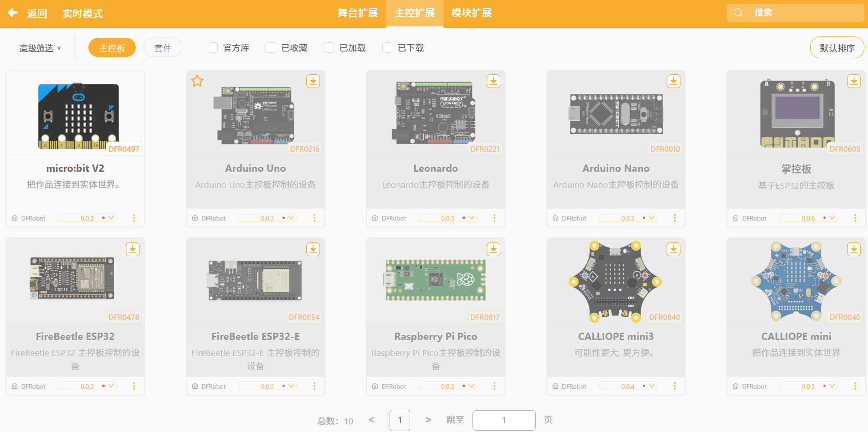868x432 pixels.
Task: Switch to the 模块扩展 tab
Action: (472, 13)
